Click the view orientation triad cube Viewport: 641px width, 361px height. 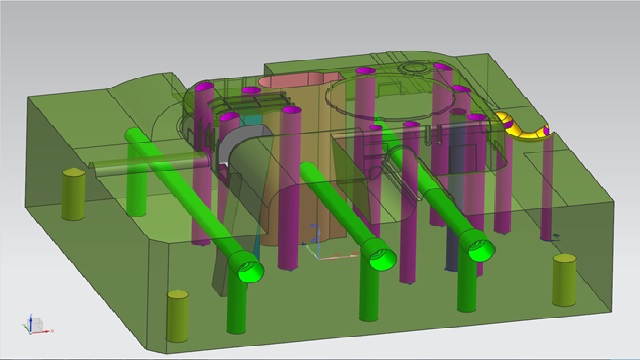coord(36,325)
